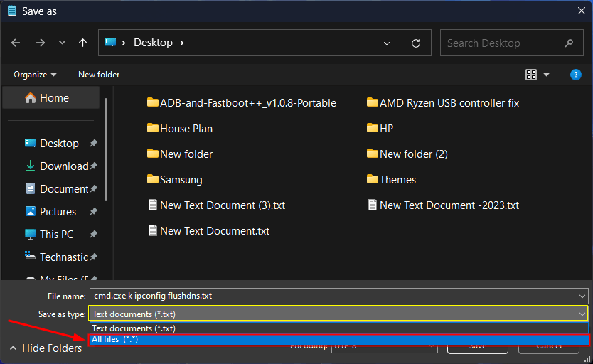Viewport: 593px width, 364px height.
Task: Expand the address bar history dropdown
Action: 387,43
